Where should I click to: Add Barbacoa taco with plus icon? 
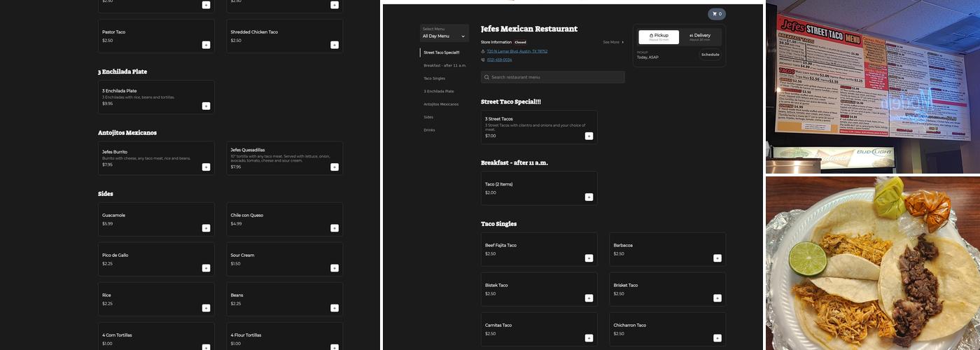point(717,258)
